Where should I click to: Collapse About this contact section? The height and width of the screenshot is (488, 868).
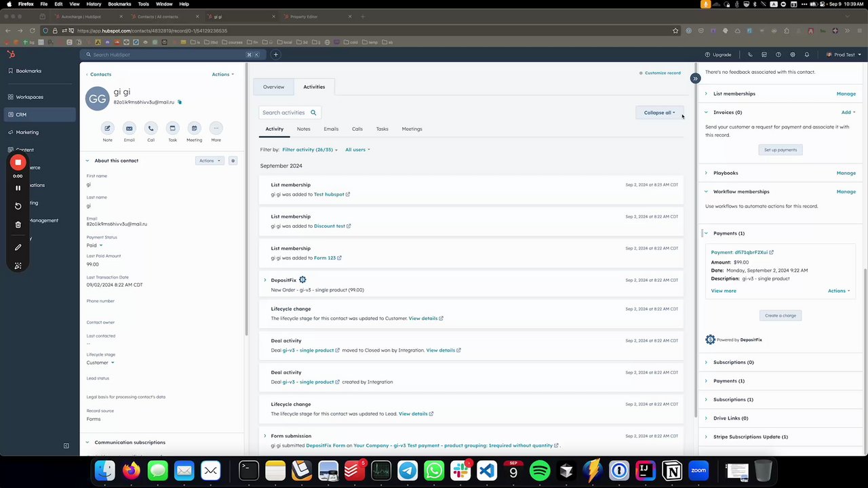pos(87,161)
